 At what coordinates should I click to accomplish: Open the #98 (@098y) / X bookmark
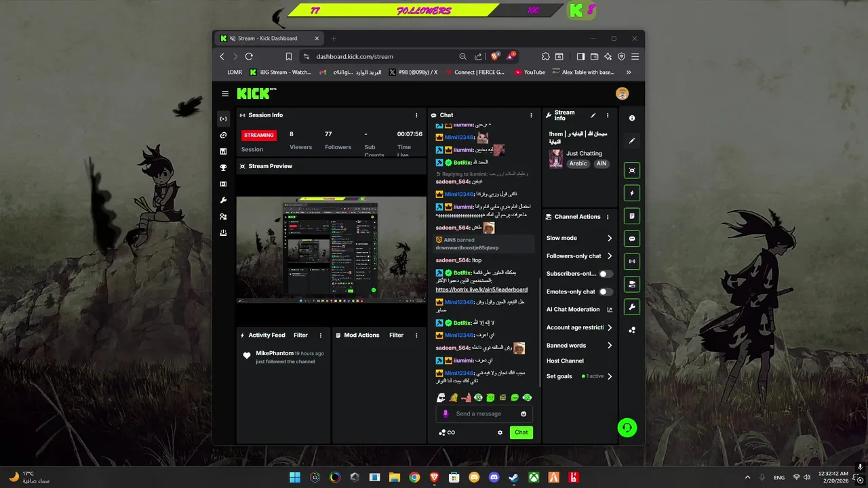[x=414, y=72]
